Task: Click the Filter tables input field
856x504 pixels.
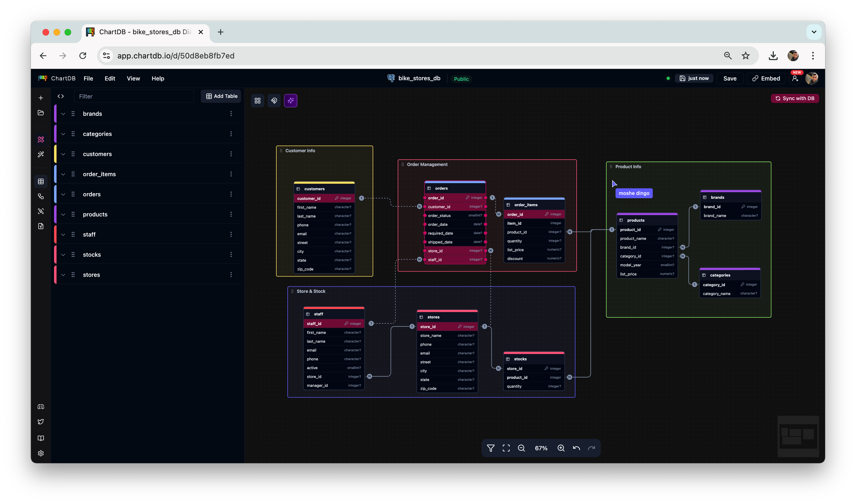Action: (134, 96)
